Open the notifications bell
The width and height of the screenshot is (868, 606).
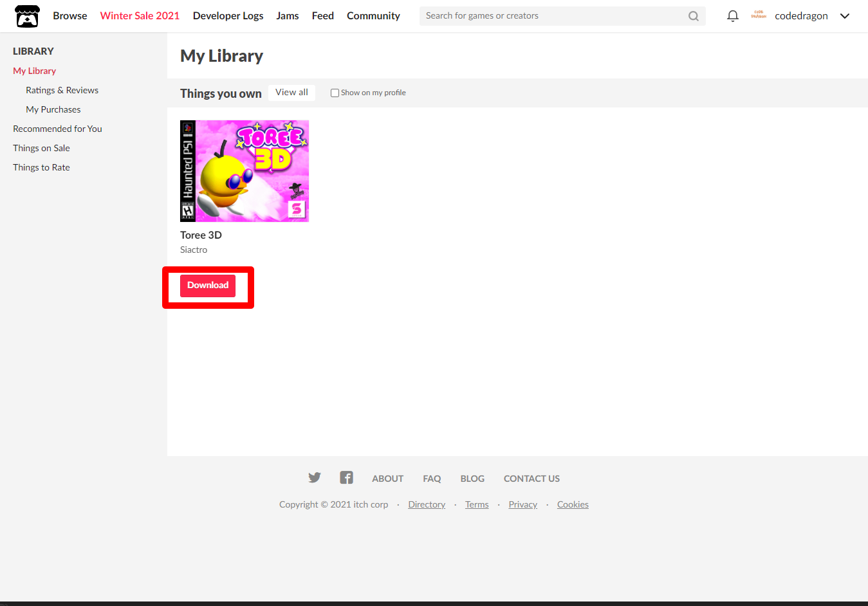pos(732,16)
